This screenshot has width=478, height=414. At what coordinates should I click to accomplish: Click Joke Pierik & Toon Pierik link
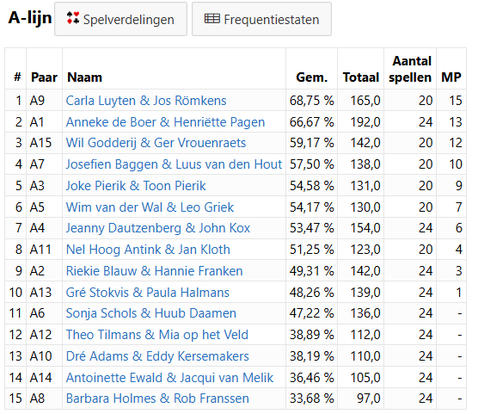point(136,186)
